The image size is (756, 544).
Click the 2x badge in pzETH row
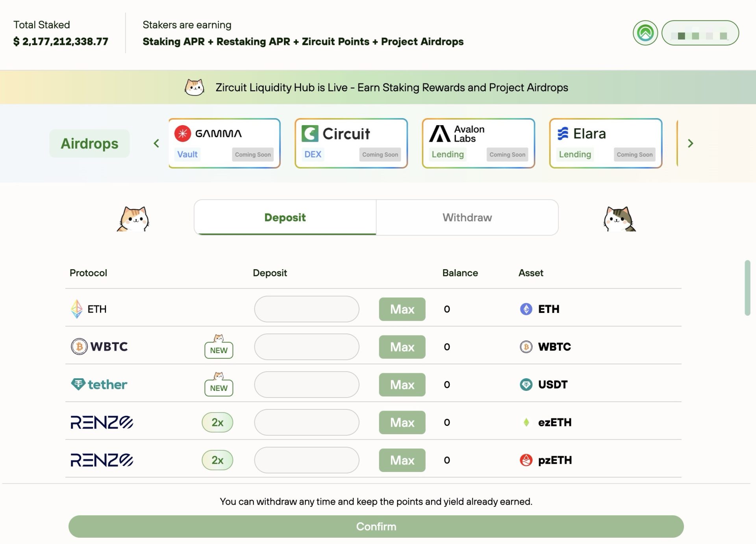217,460
